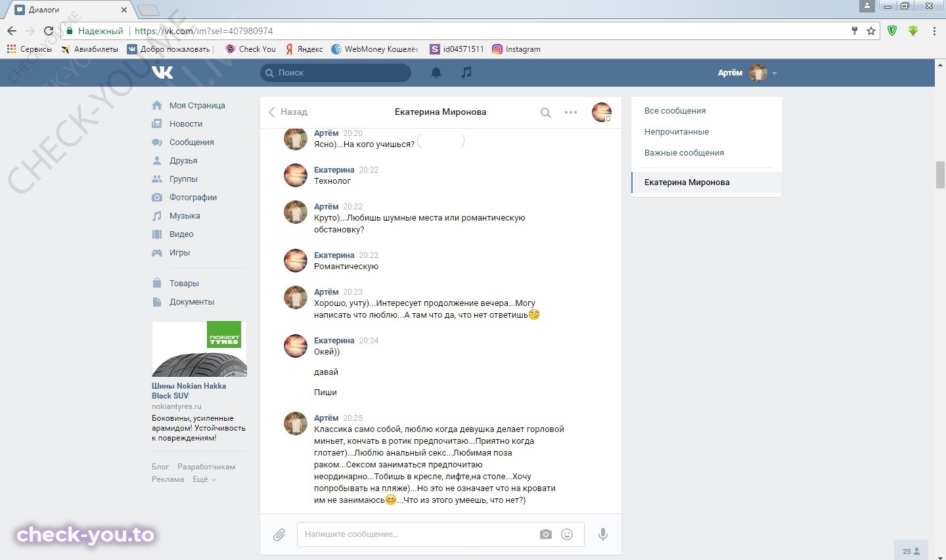Click the key icon in address bar
Viewport: 946px width, 560px height.
tap(854, 31)
